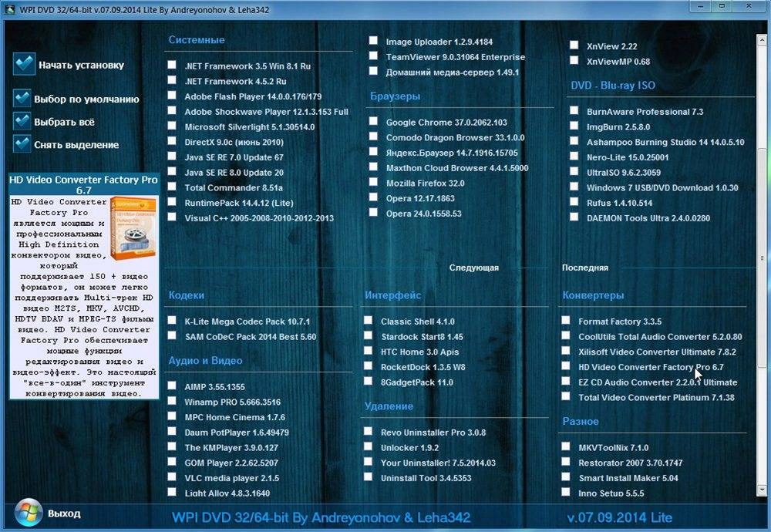Click the vertical scrollbar up arrow
The height and width of the screenshot is (532, 771).
point(763,39)
